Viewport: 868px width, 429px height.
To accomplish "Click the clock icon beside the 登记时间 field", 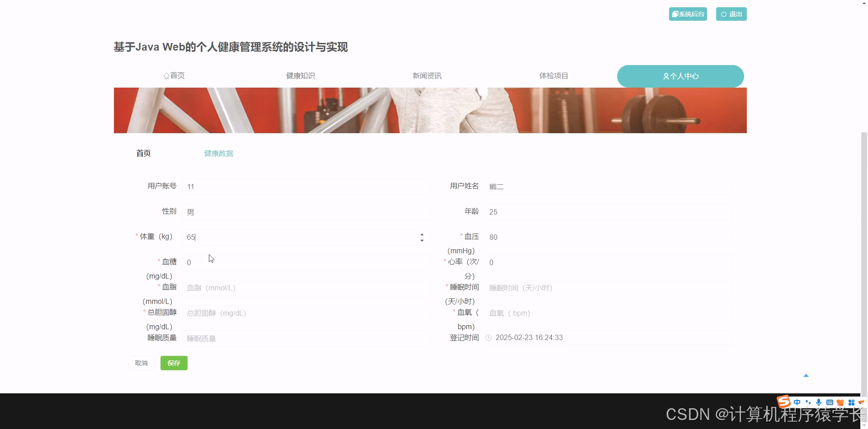I will pos(488,337).
